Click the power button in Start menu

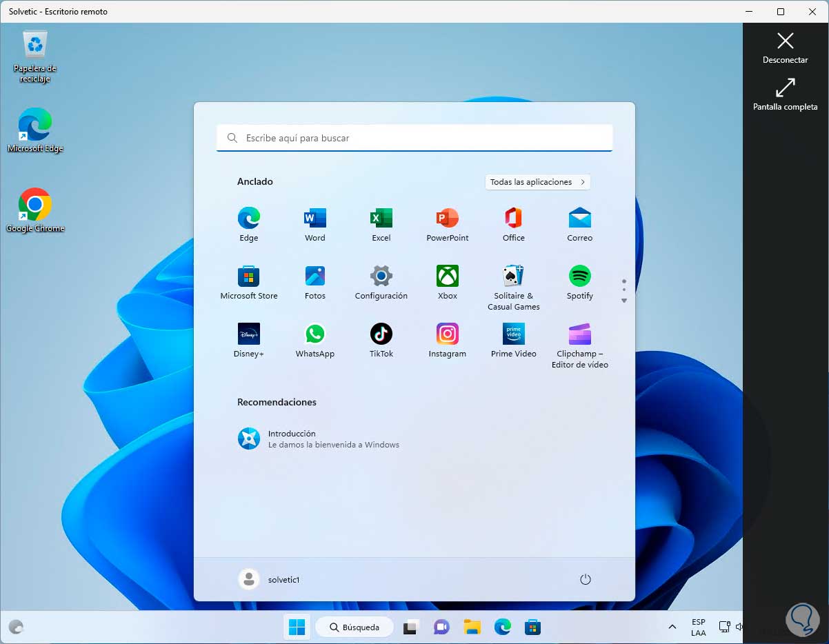(x=586, y=579)
